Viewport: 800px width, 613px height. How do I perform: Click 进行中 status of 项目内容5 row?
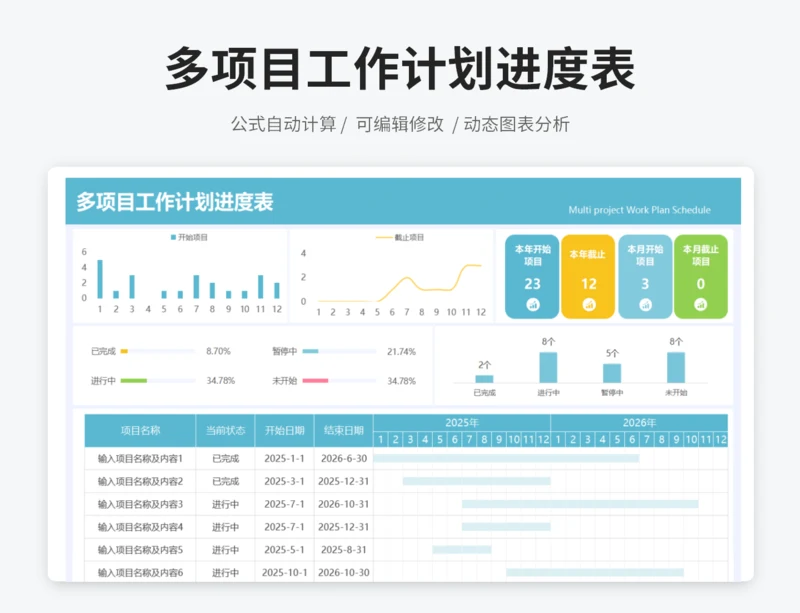tap(225, 550)
